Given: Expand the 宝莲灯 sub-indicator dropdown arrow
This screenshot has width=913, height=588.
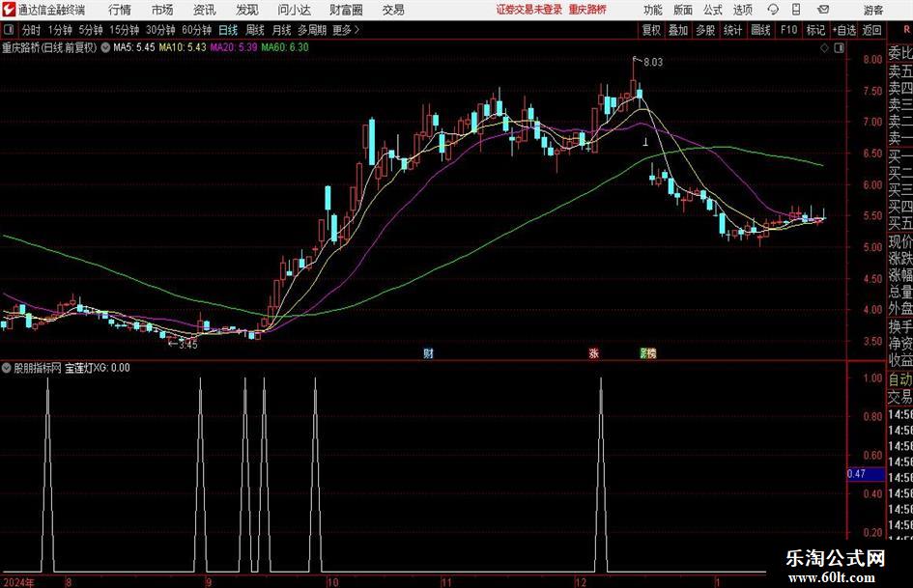Looking at the screenshot, I should 7,368.
